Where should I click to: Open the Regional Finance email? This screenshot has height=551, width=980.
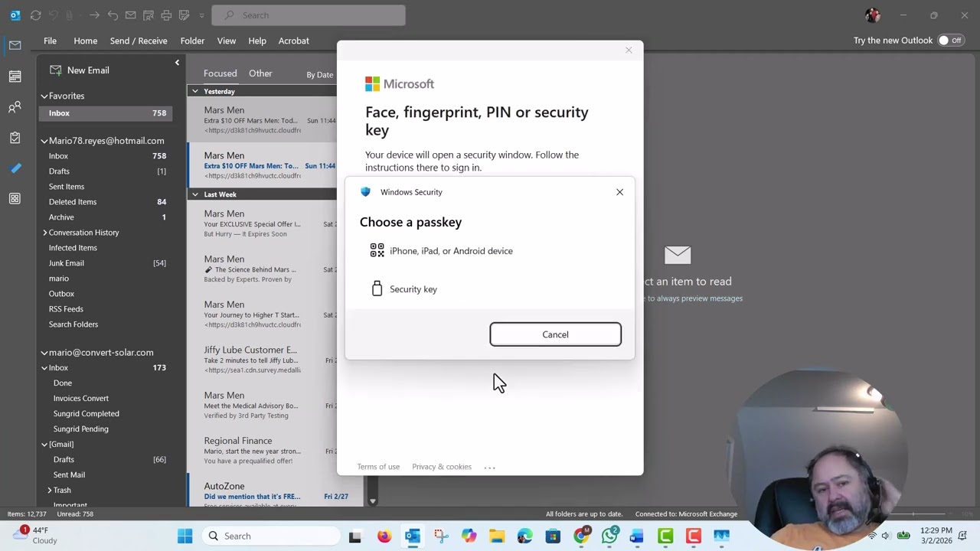click(262, 451)
